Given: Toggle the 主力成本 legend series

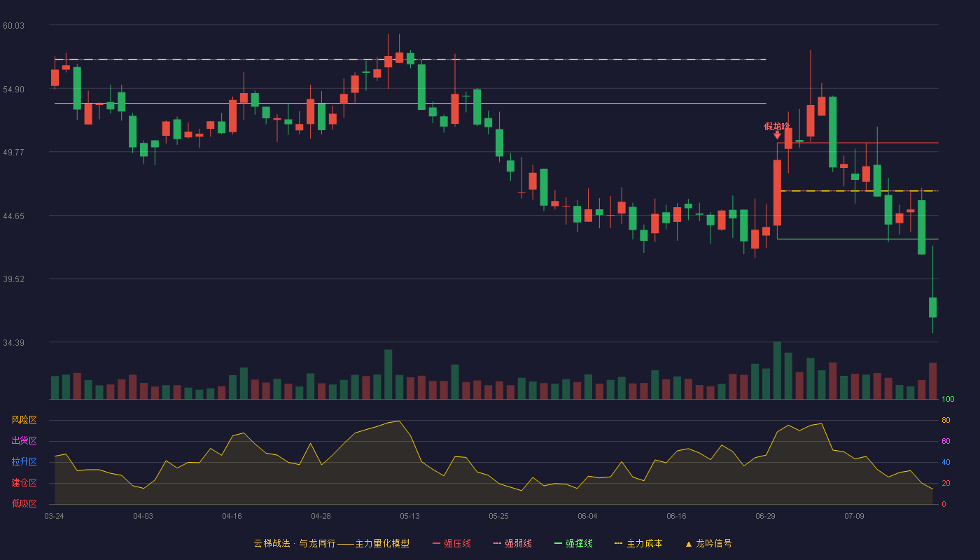Looking at the screenshot, I should tap(638, 543).
